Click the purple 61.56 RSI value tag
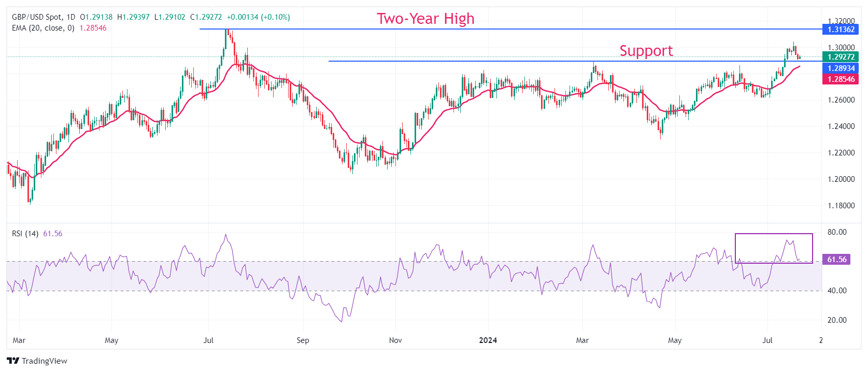The width and height of the screenshot is (868, 372). pyautogui.click(x=836, y=260)
